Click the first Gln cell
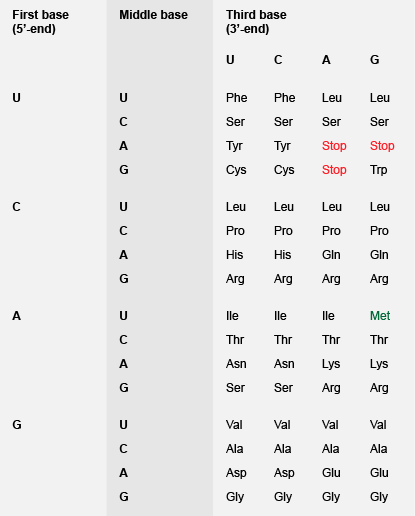The height and width of the screenshot is (516, 415). [x=331, y=255]
